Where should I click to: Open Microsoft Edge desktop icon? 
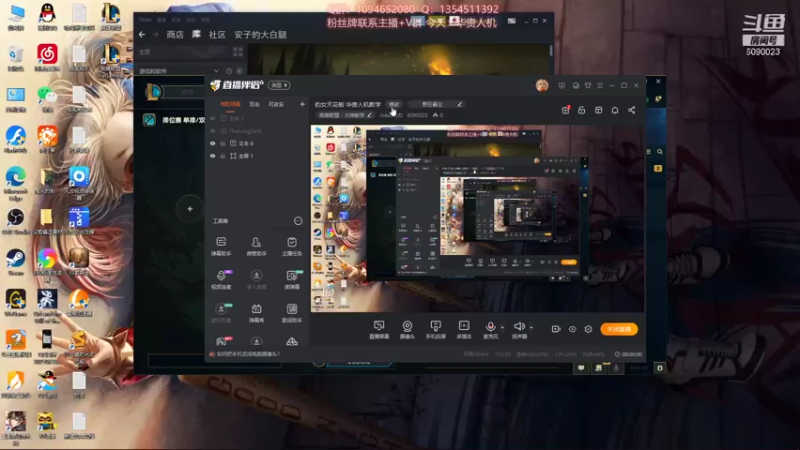point(16,183)
